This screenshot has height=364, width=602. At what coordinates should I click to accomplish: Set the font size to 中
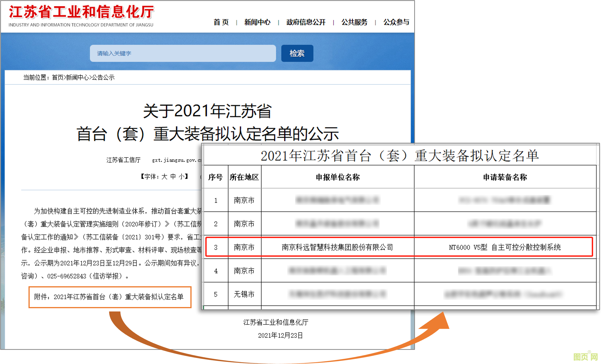coord(173,177)
